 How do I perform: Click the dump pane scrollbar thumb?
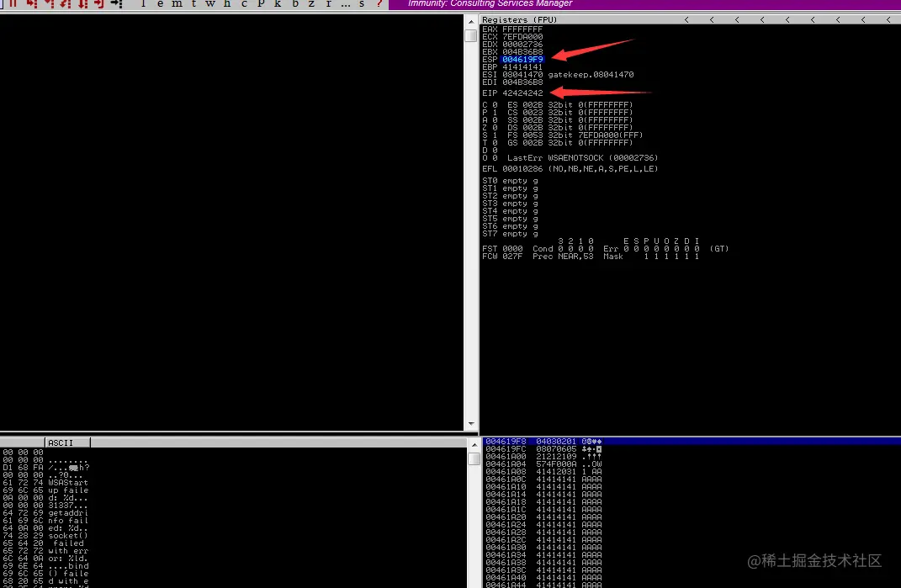click(474, 458)
